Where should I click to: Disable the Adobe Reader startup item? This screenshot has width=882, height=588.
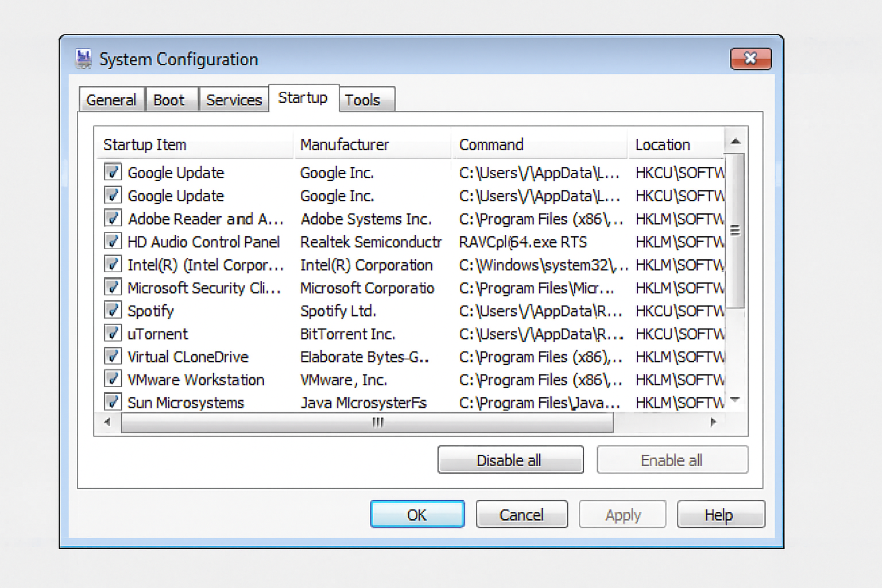tap(113, 218)
